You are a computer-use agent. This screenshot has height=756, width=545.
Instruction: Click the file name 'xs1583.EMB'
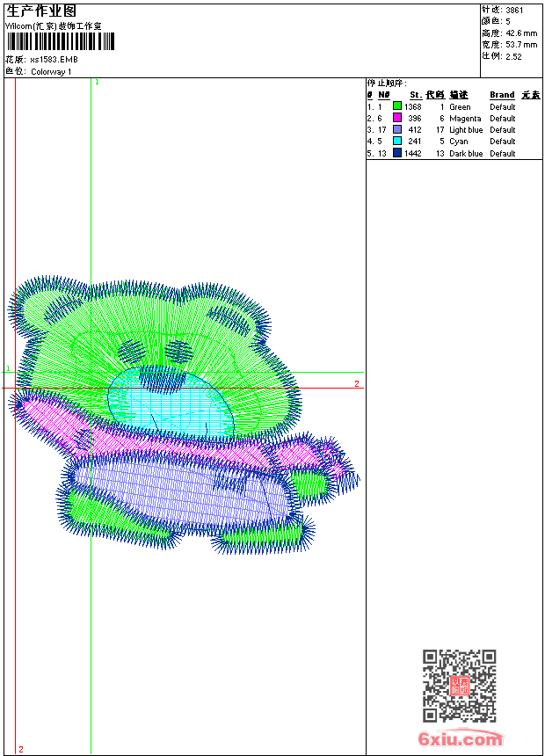pos(54,60)
